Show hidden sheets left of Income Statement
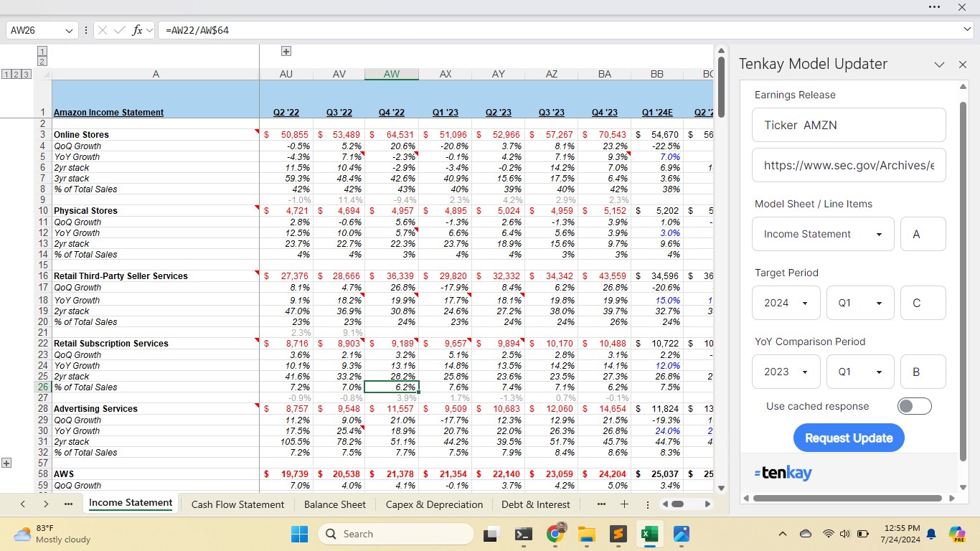The height and width of the screenshot is (551, 980). pos(68,504)
